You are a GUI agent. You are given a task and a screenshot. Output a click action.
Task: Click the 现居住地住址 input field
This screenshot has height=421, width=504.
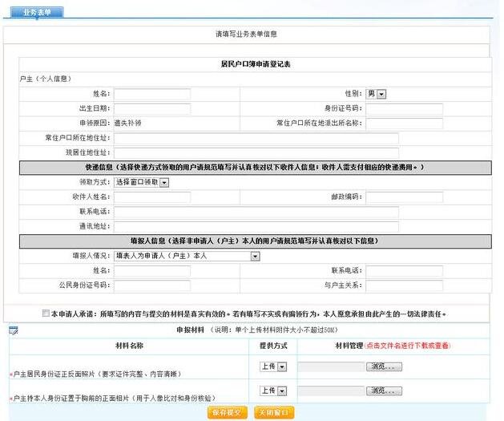pos(256,153)
